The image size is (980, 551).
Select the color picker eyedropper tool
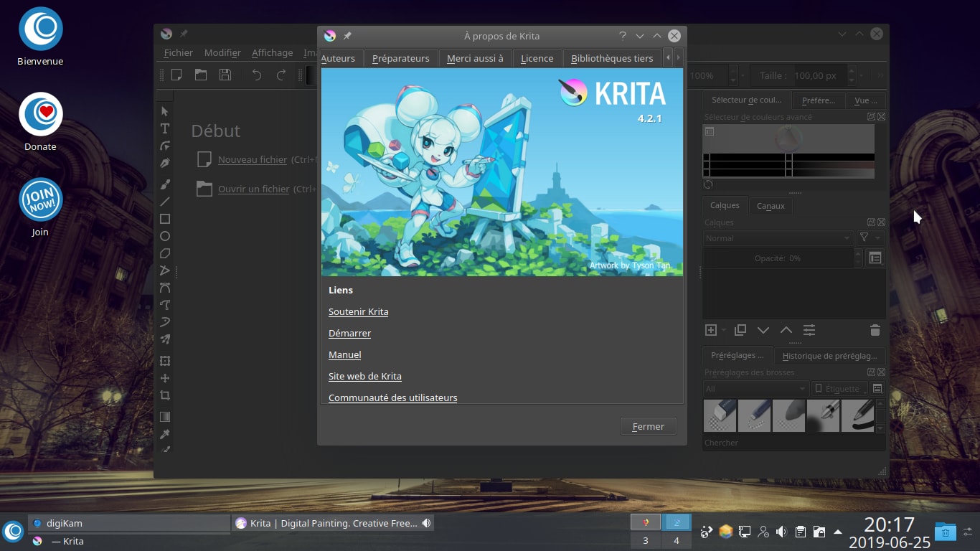[165, 434]
